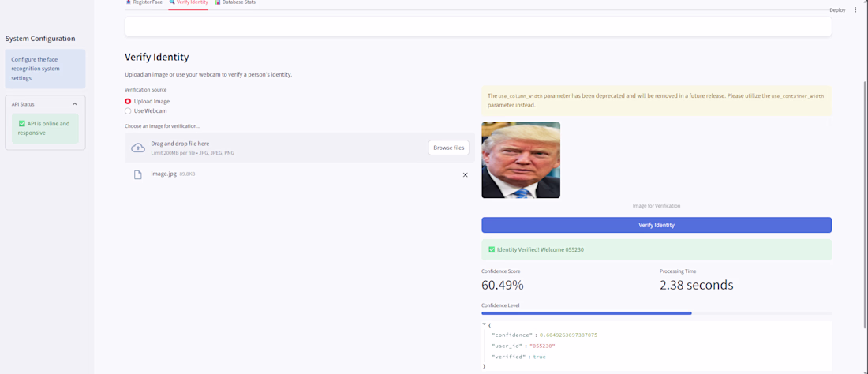This screenshot has height=374, width=868.
Task: Click the Deploy button
Action: (837, 10)
